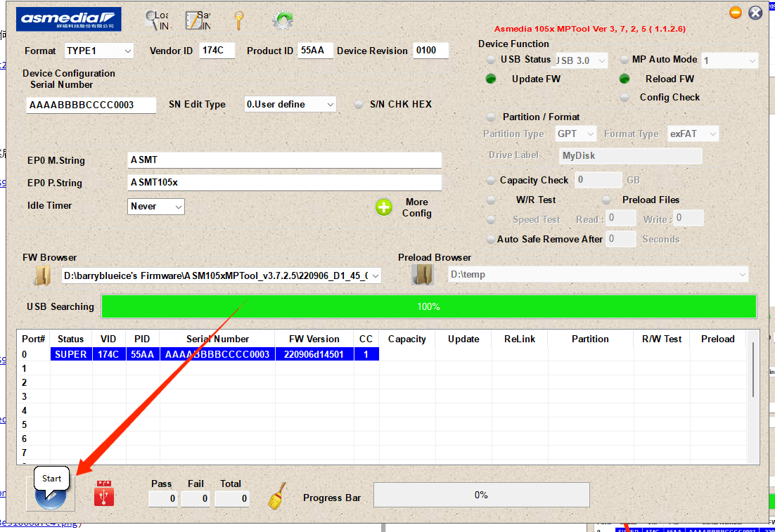The height and width of the screenshot is (532, 775).
Task: Click the FW Version column header
Action: pyautogui.click(x=314, y=339)
